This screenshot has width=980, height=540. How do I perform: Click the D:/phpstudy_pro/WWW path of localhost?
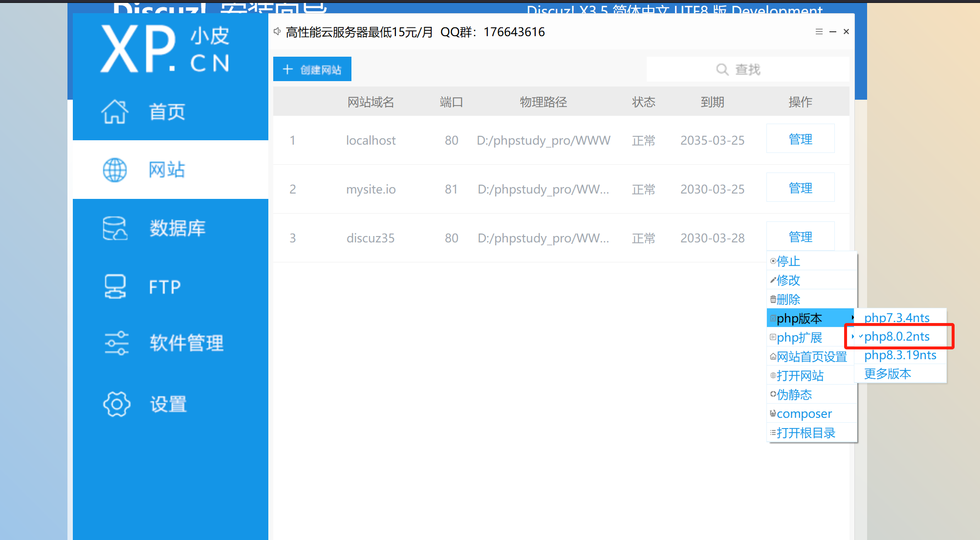pos(544,141)
